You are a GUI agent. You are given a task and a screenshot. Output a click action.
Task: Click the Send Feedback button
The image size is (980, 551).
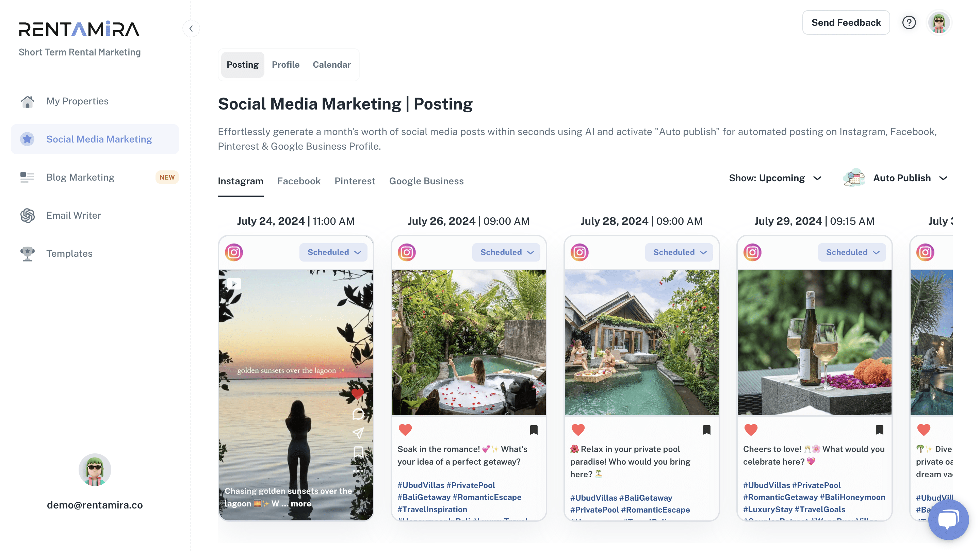[846, 22]
